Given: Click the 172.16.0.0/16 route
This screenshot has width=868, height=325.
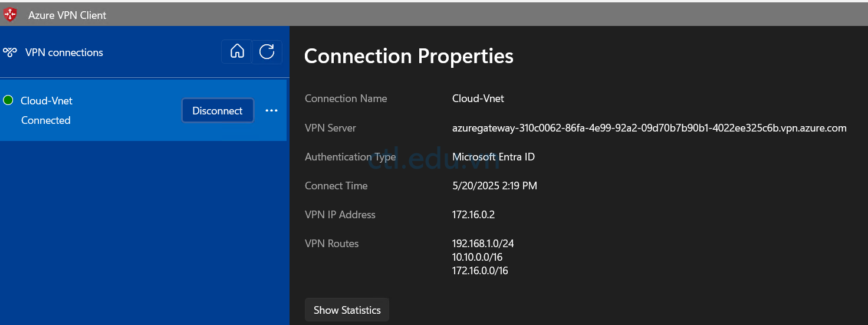Looking at the screenshot, I should pos(480,271).
